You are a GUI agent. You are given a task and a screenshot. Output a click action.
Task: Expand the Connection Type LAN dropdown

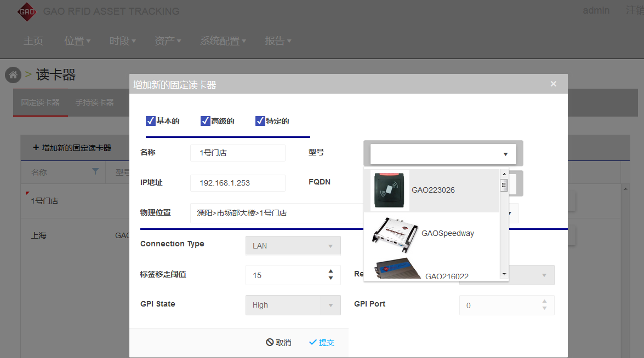(x=293, y=246)
